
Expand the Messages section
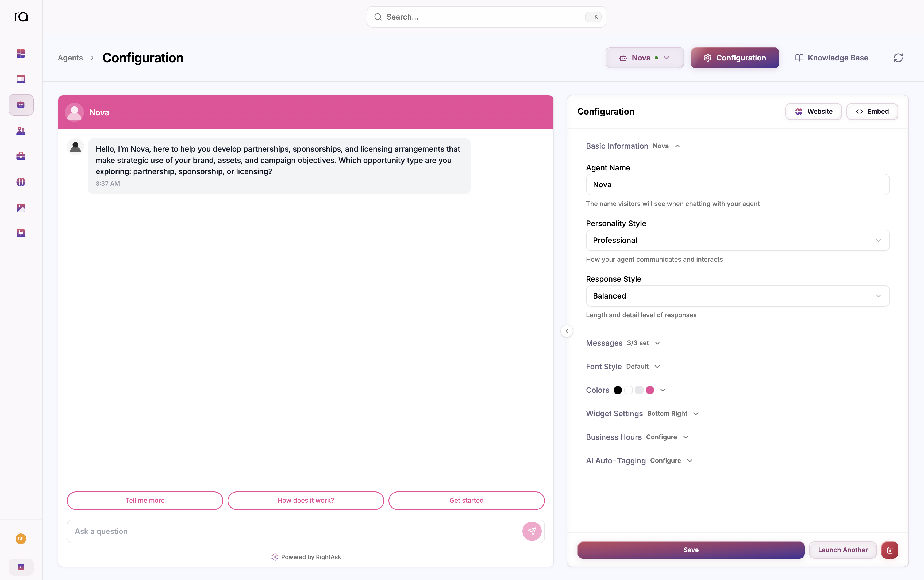click(x=623, y=343)
